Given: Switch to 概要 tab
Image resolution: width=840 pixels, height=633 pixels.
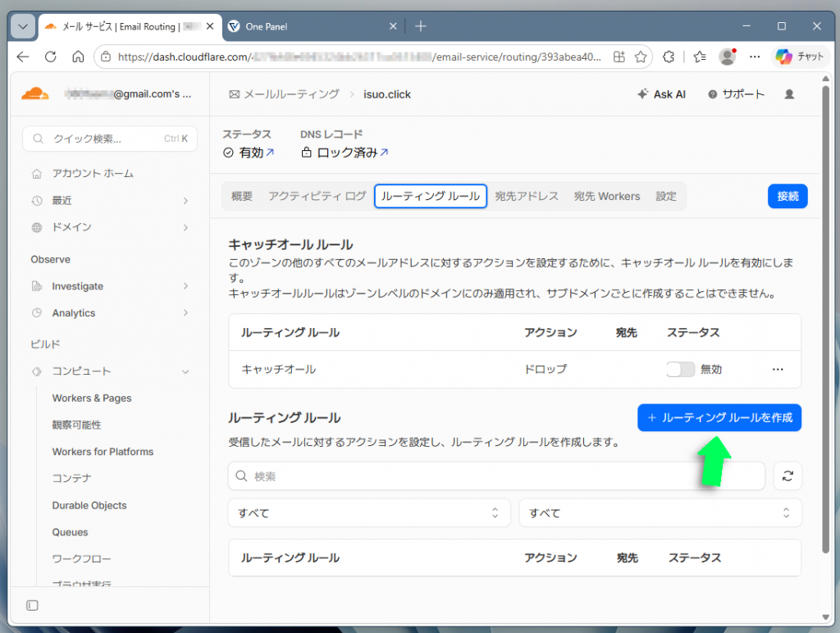Looking at the screenshot, I should tap(242, 196).
